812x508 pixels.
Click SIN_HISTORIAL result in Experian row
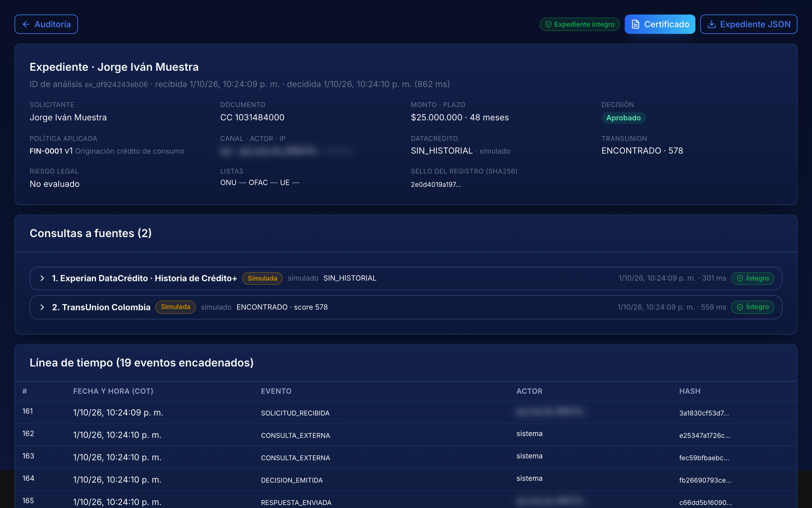(350, 278)
